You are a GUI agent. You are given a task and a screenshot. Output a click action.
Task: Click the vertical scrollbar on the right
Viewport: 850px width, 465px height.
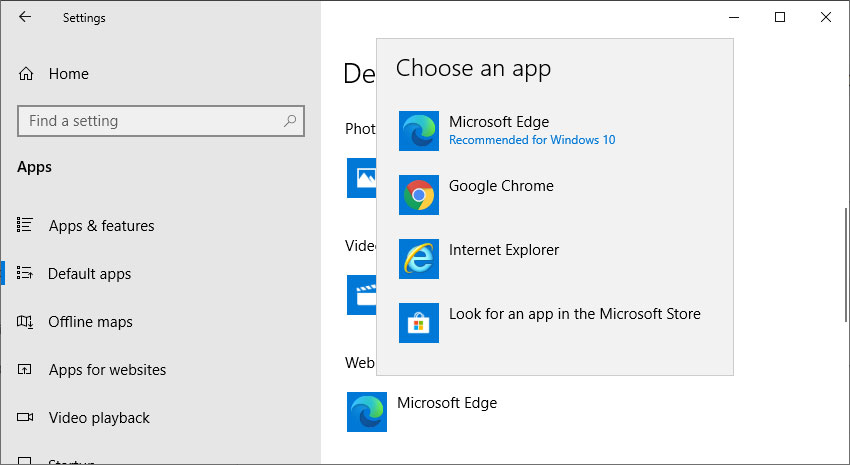845,264
